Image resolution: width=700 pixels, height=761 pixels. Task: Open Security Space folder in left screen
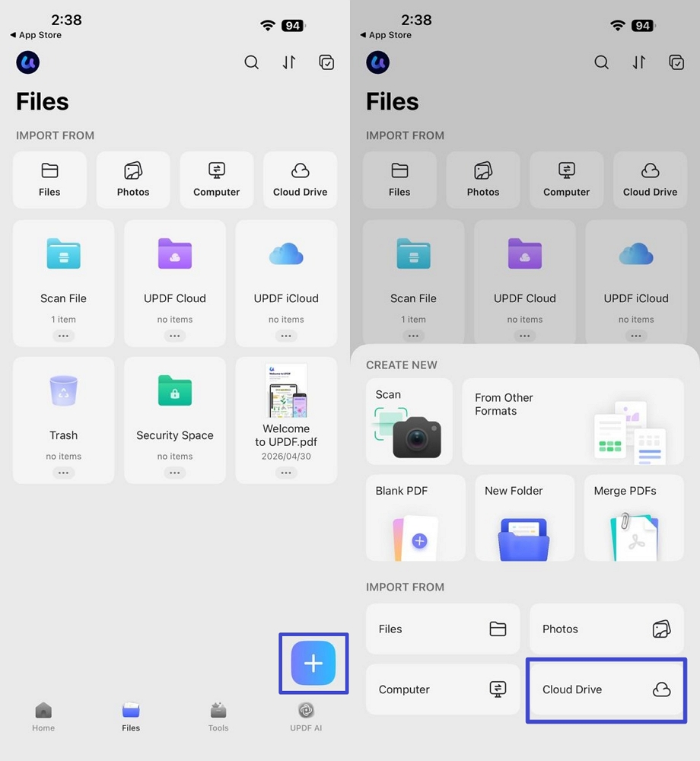pos(175,420)
